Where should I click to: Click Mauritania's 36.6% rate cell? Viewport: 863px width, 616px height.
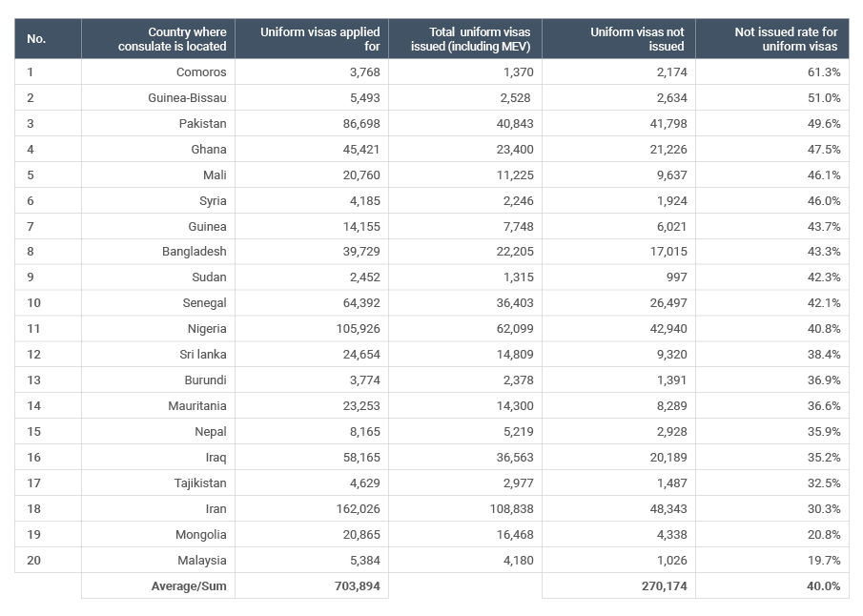pos(823,406)
